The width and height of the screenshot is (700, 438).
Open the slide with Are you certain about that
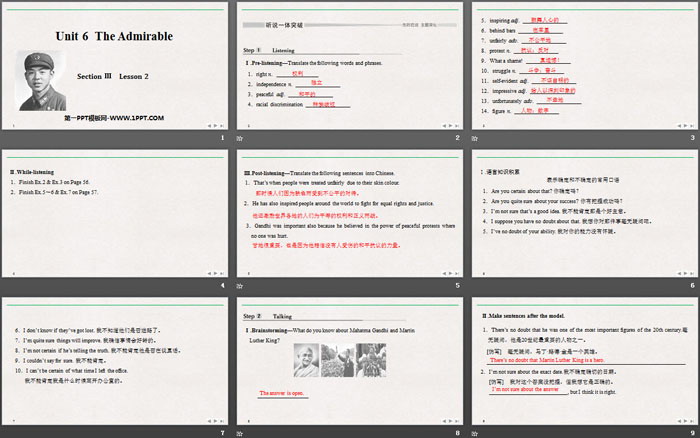tap(583, 217)
